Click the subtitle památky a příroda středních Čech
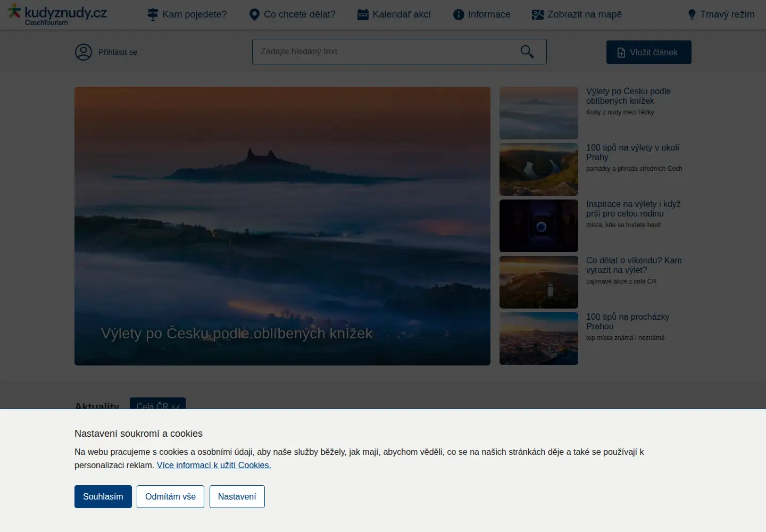Viewport: 766px width, 532px height. tap(634, 169)
